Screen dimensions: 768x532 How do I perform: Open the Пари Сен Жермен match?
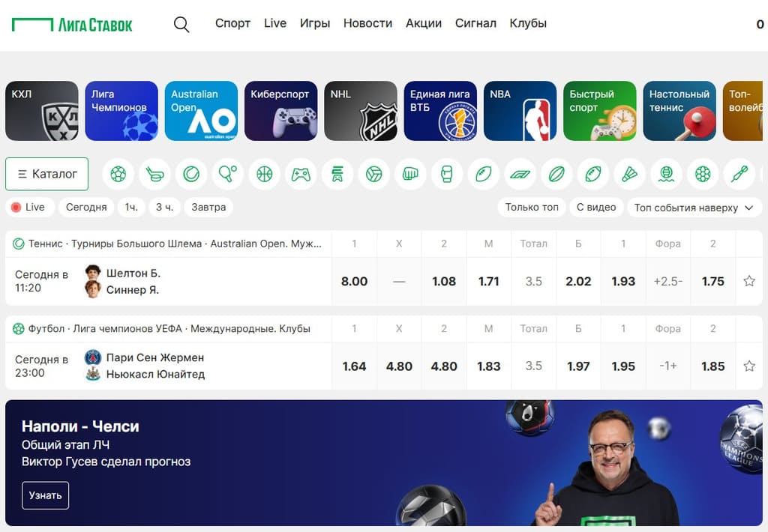155,357
